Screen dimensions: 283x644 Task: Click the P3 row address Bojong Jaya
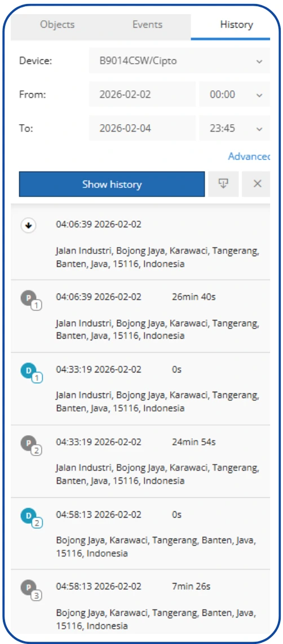point(156,620)
